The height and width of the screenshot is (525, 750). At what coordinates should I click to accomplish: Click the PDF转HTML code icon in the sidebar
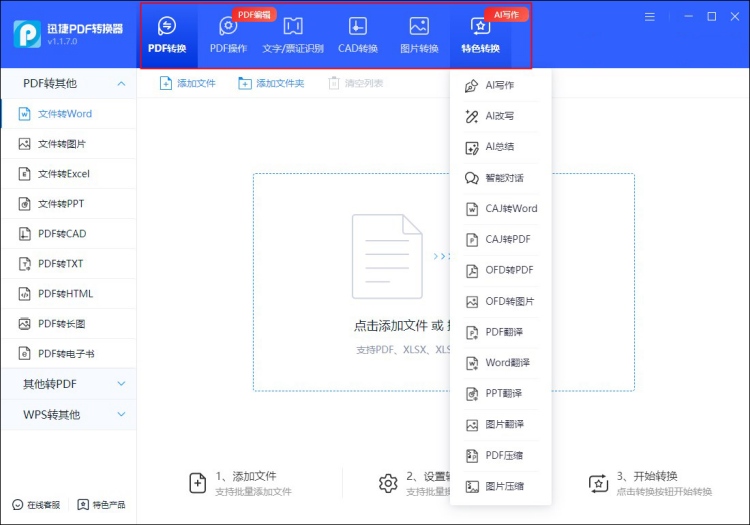coord(24,294)
